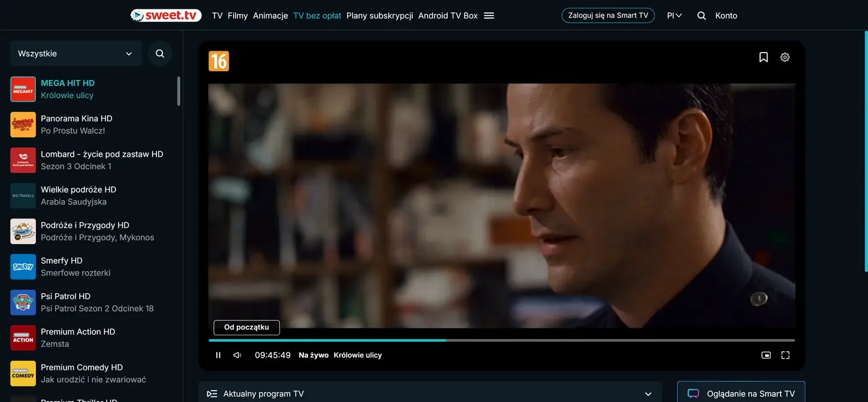Viewport: 868px width, 402px height.
Task: Click the Oglądanie na Smart TV button
Action: pos(741,393)
